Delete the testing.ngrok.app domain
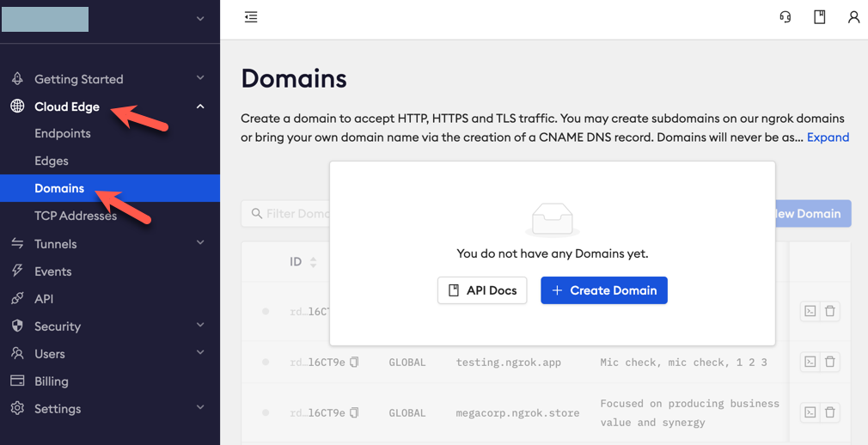Image resolution: width=868 pixels, height=445 pixels. click(830, 362)
